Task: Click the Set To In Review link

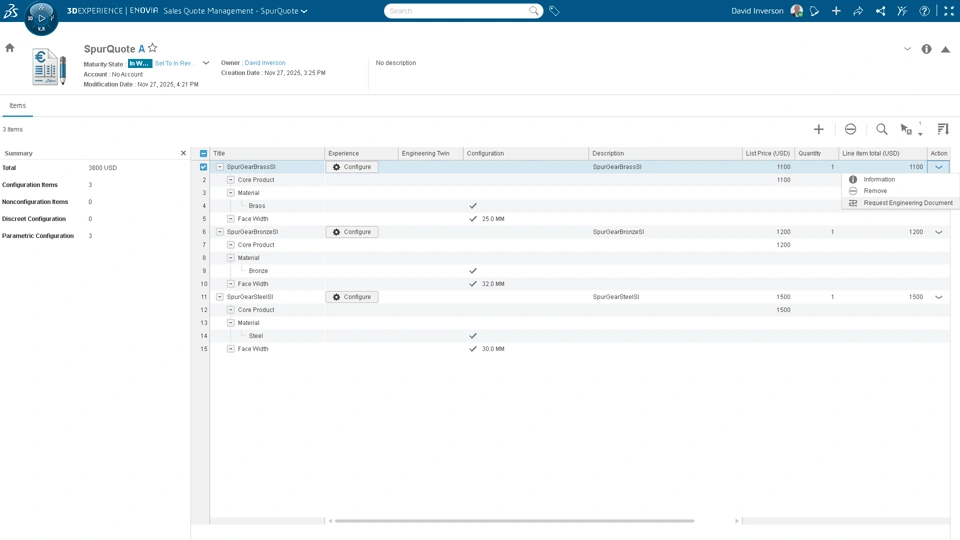Action: pyautogui.click(x=175, y=63)
